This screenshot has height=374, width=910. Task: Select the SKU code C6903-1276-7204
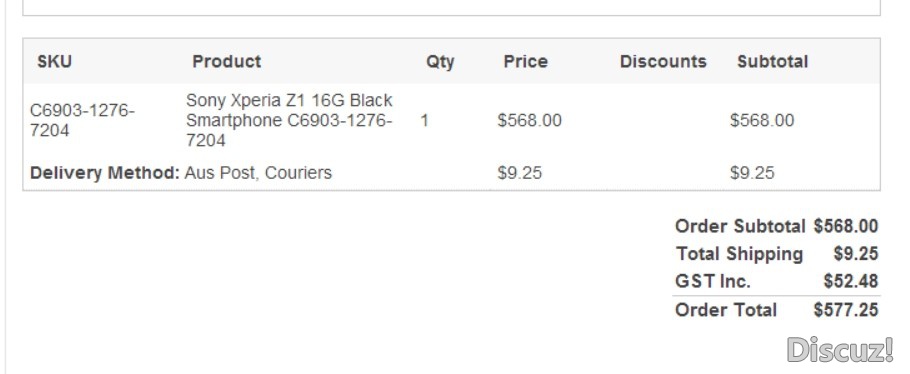point(82,120)
